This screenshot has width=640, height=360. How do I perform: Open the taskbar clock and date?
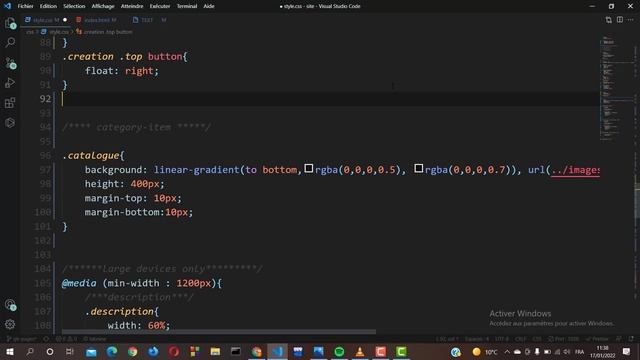[x=602, y=351]
